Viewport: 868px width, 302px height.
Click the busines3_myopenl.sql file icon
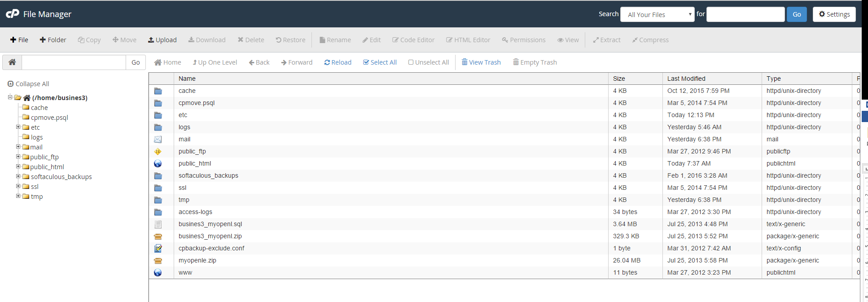158,224
